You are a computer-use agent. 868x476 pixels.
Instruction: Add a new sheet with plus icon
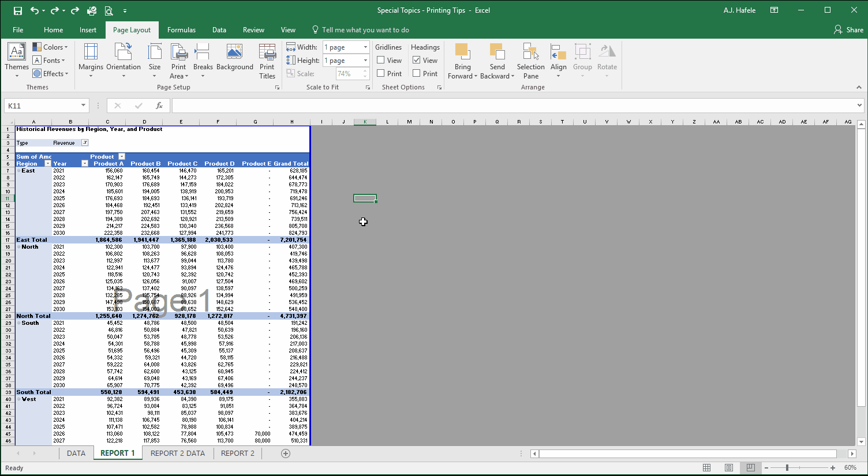[285, 453]
